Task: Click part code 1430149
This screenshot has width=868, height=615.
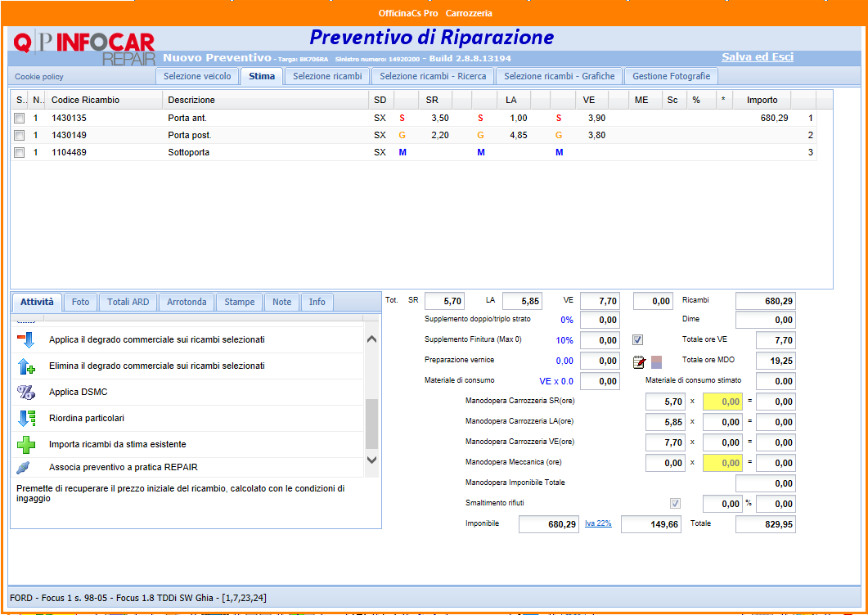Action: (70, 135)
